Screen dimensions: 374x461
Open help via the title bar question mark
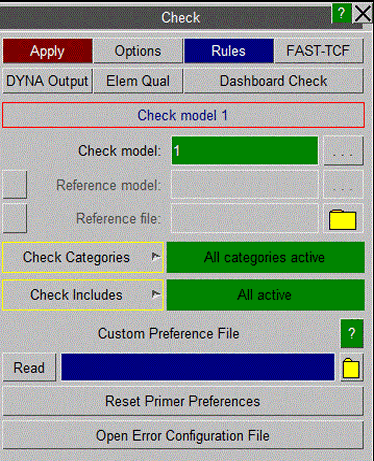click(x=341, y=13)
